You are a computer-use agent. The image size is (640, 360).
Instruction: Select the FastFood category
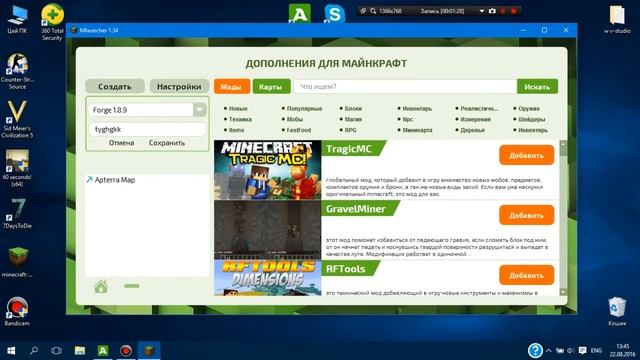pyautogui.click(x=298, y=130)
